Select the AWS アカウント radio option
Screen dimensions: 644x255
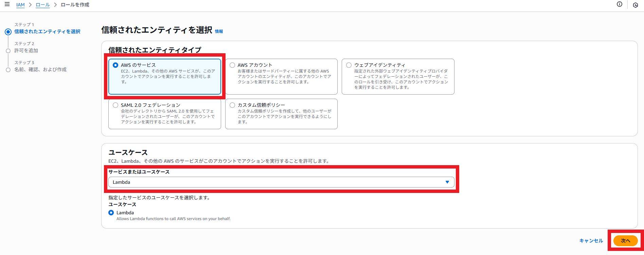point(232,65)
